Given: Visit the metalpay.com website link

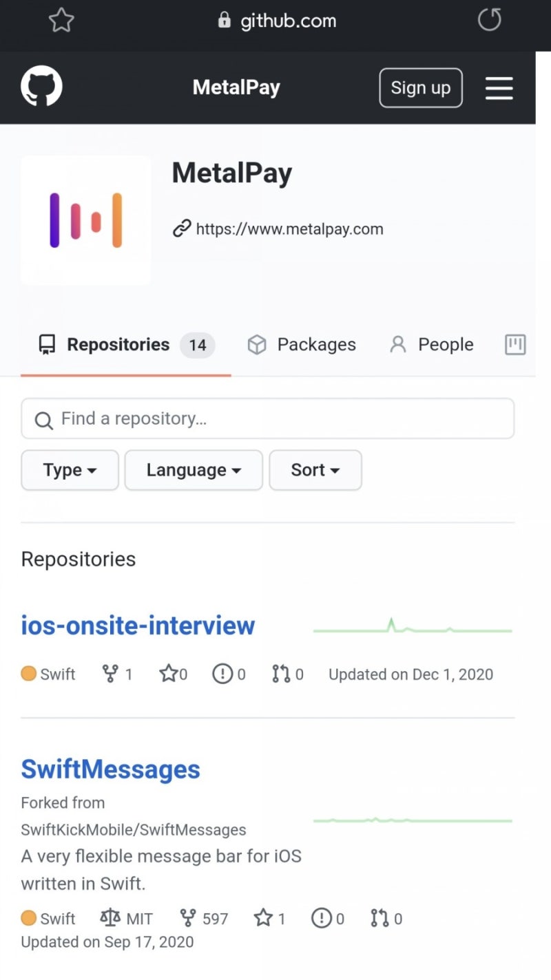Looking at the screenshot, I should pos(289,229).
